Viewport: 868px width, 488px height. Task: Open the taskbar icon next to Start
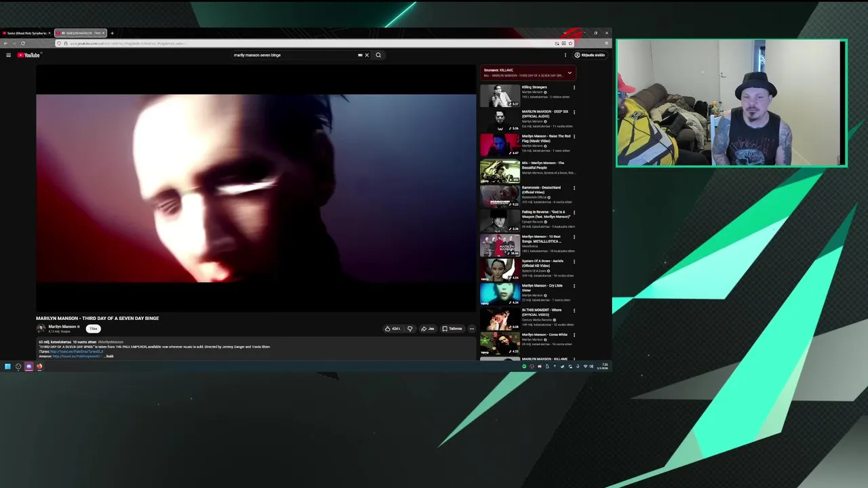click(x=18, y=367)
